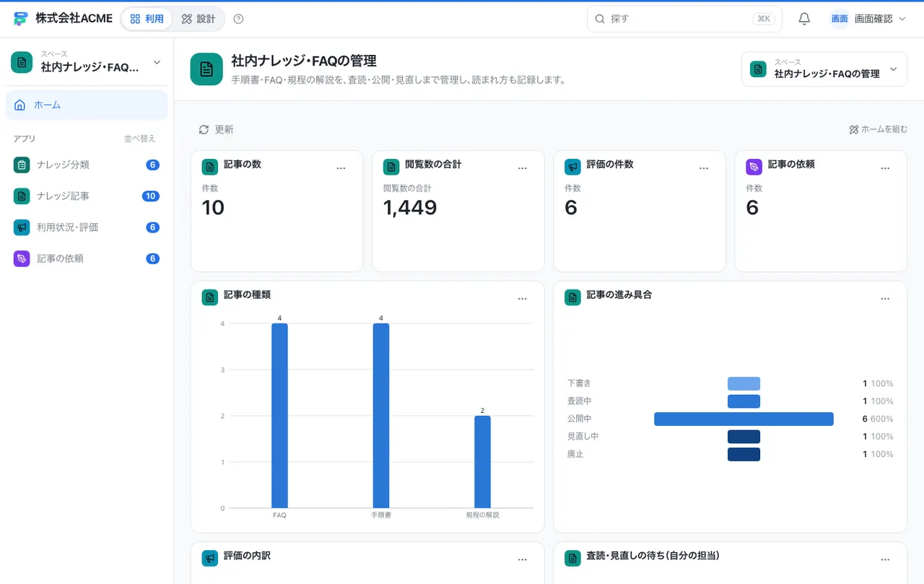924x584 pixels.
Task: Open the notifications bell
Action: [804, 19]
